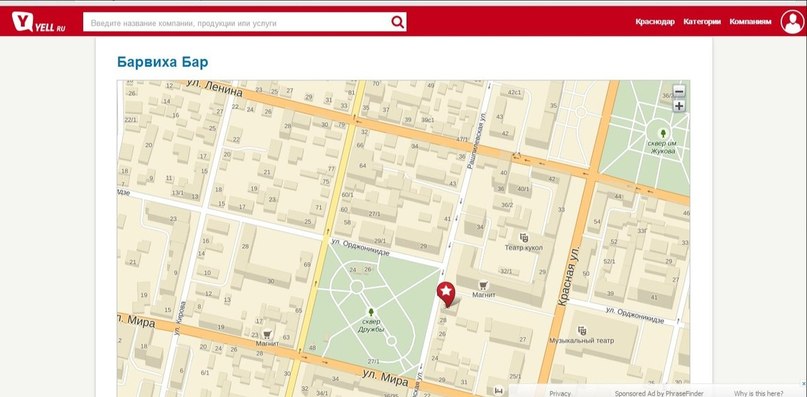Viewport: 807px width, 397px height.
Task: Zoom in the map with plus button
Action: point(679,106)
